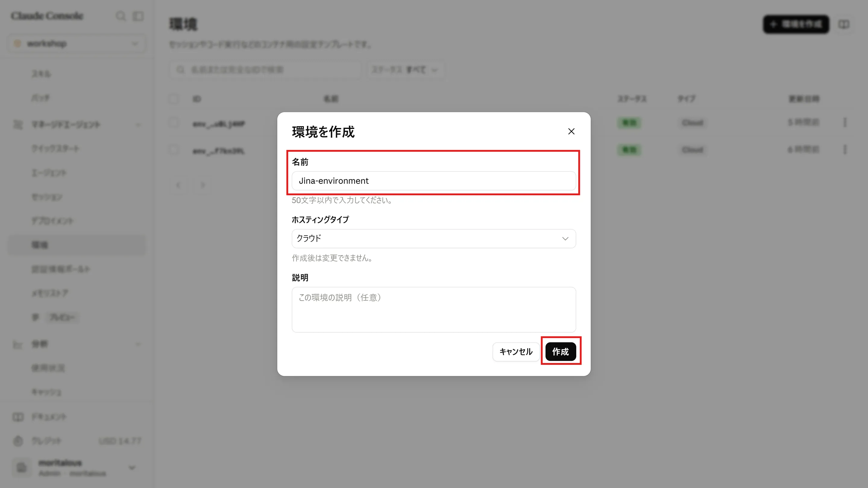
Task: Toggle the sidebar collapse icon
Action: pyautogui.click(x=138, y=16)
